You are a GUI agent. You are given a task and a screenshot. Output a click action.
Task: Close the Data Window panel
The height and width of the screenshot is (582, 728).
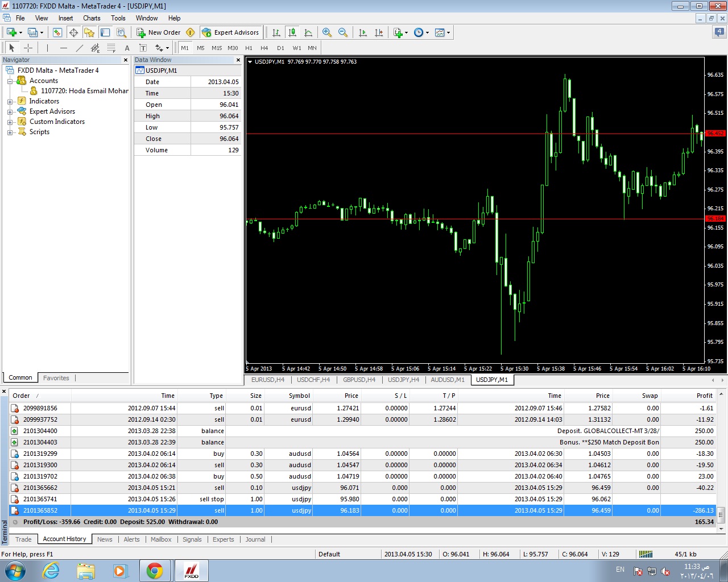point(238,60)
